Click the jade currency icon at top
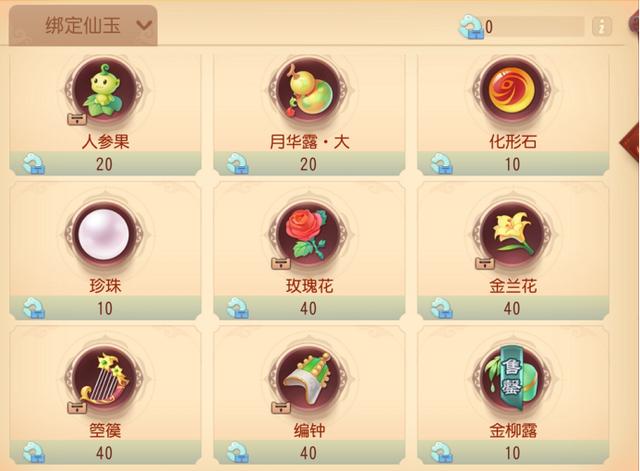 point(471,27)
